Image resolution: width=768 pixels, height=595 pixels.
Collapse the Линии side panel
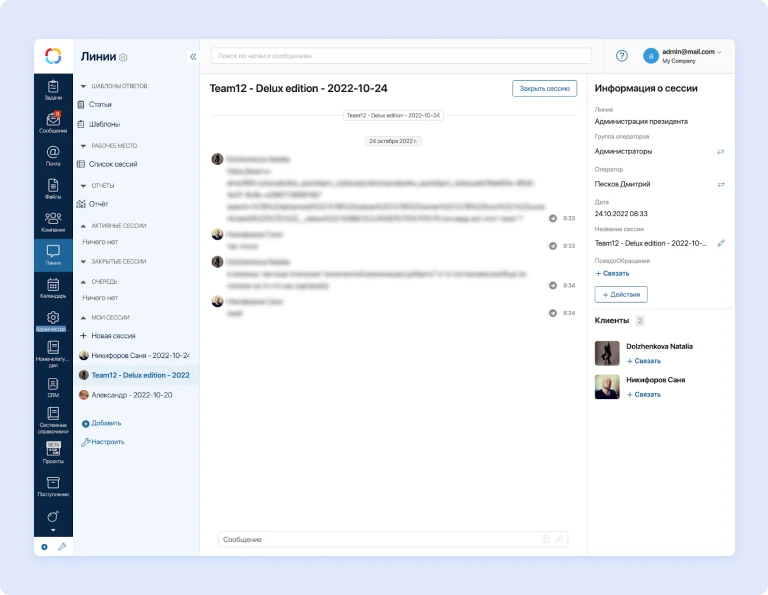coord(193,57)
